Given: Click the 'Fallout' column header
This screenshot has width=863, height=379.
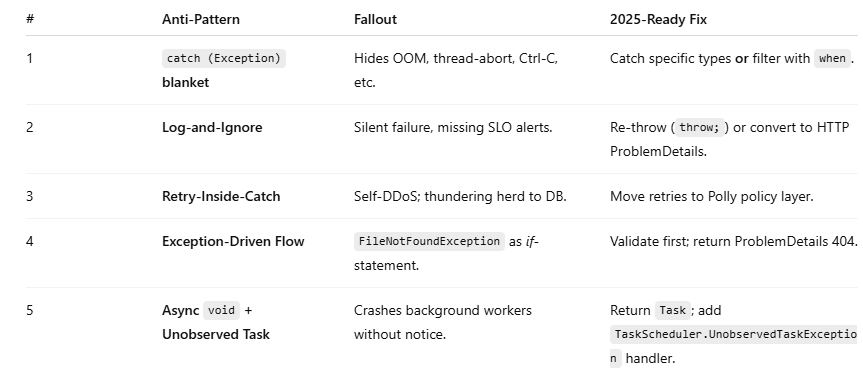Looking at the screenshot, I should tap(375, 19).
